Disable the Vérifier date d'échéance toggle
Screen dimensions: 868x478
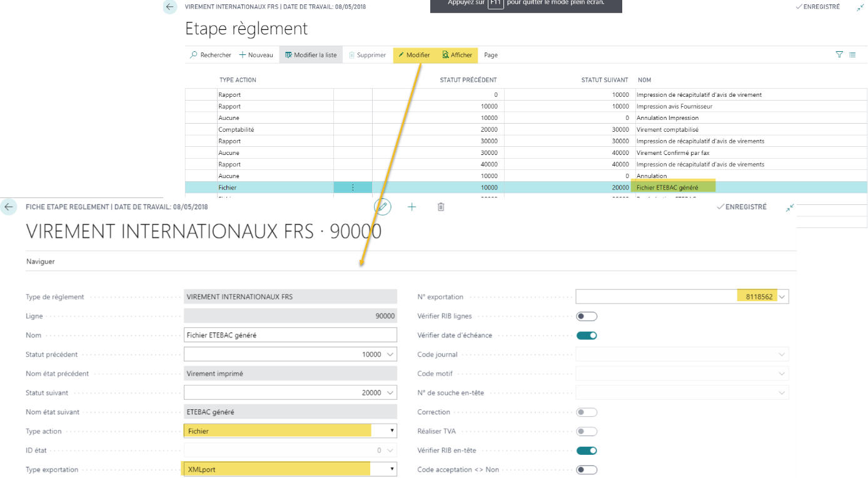587,336
